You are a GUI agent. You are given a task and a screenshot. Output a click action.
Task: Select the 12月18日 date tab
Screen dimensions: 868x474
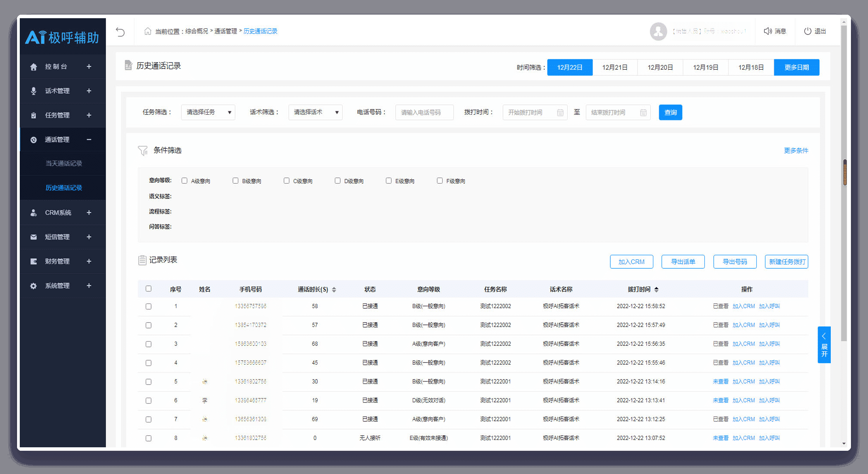751,67
